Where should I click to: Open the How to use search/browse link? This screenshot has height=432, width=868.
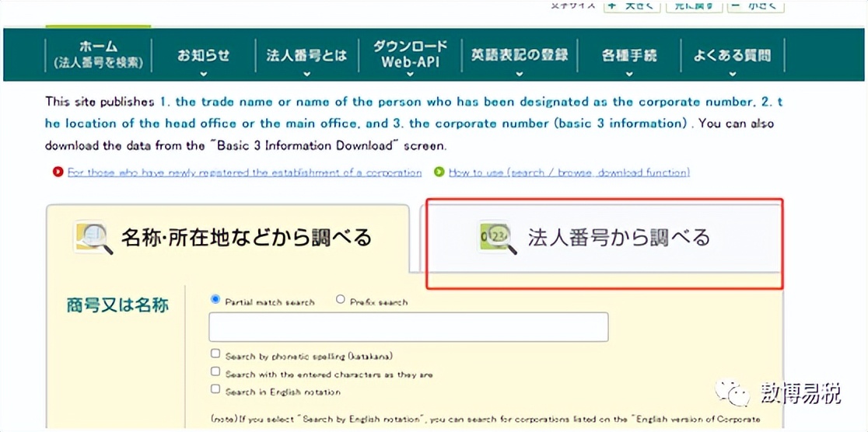569,172
